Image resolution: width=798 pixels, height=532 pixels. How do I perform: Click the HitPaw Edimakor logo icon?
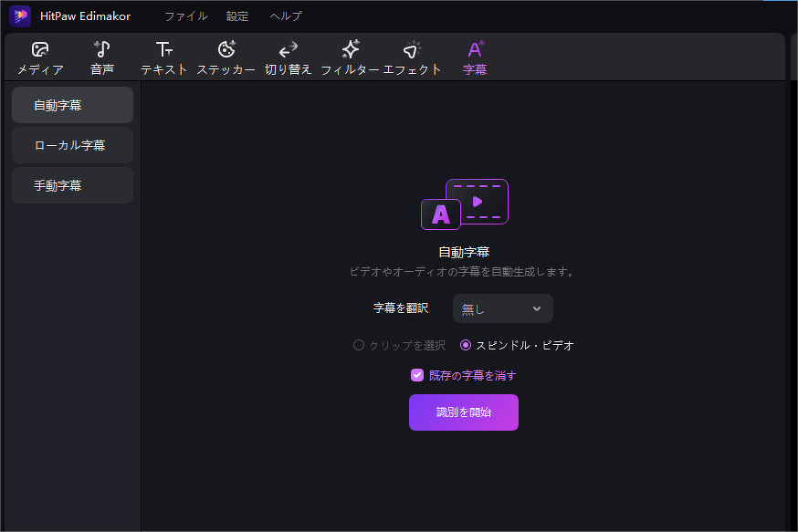[x=20, y=16]
